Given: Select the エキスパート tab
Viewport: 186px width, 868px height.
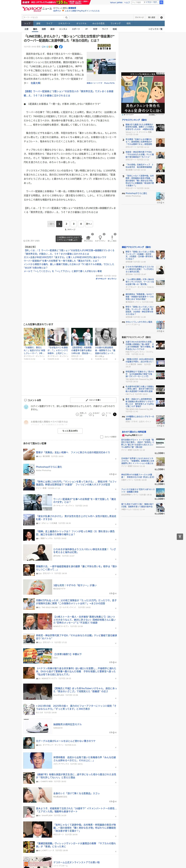Looking at the screenshot, I should pyautogui.click(x=64, y=24).
